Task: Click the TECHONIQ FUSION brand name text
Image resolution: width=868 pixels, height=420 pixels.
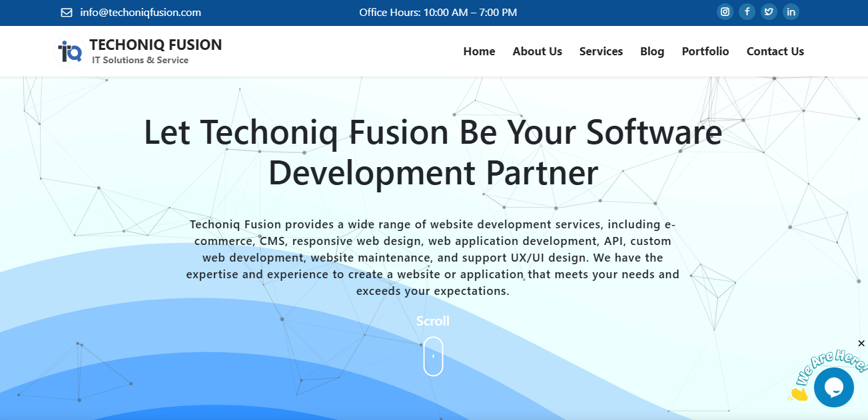Action: [x=155, y=45]
